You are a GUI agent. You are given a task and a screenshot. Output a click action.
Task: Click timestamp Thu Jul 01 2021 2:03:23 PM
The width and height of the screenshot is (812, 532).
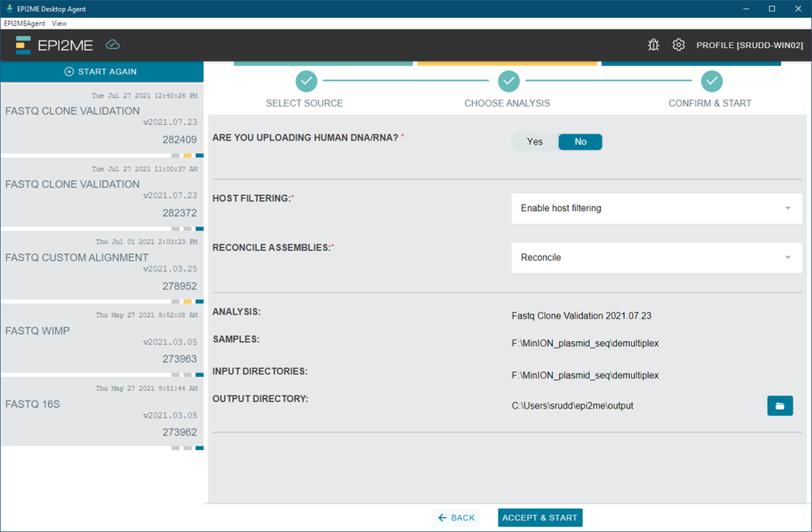[146, 242]
